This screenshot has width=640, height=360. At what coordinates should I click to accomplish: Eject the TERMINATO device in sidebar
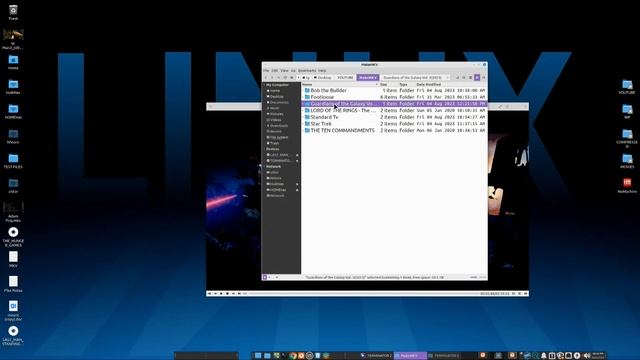click(x=297, y=161)
